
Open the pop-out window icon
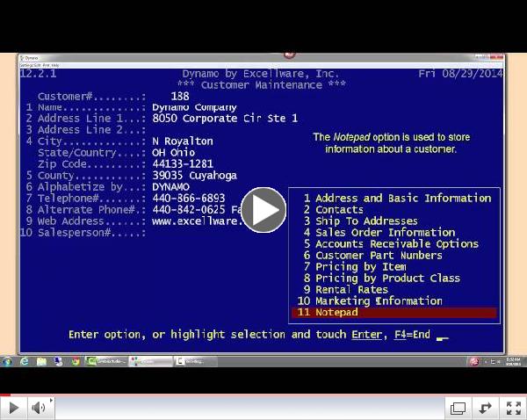coord(458,408)
